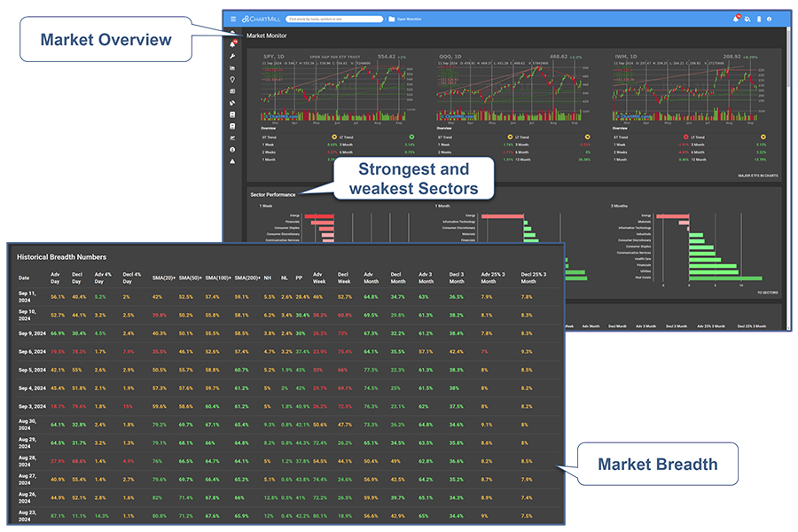Select the wrench tool icon in the sidebar
The image size is (798, 532).
[232, 57]
